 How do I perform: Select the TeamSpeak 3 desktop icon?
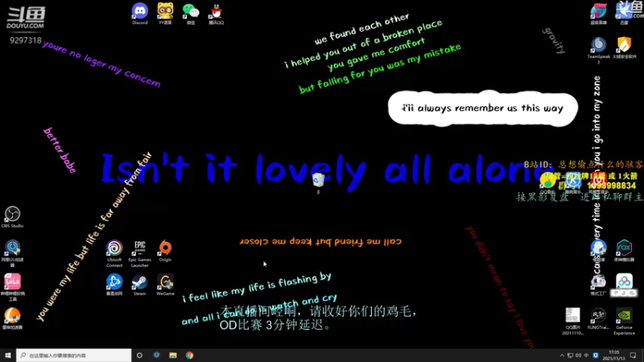click(598, 50)
